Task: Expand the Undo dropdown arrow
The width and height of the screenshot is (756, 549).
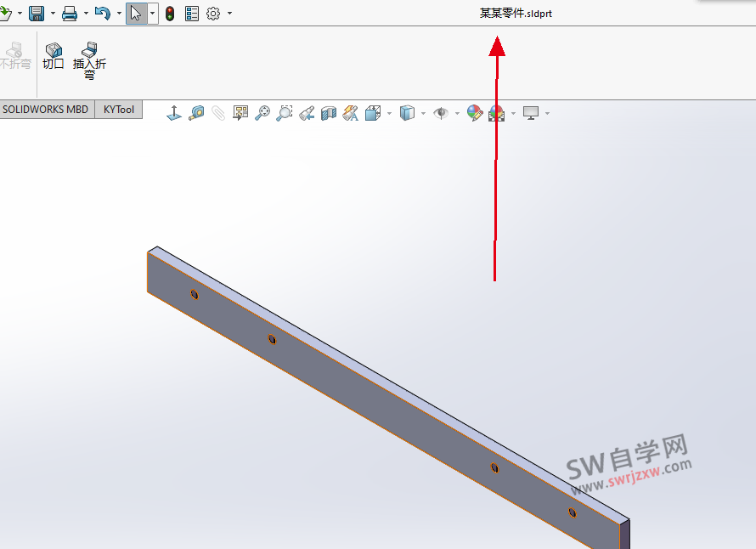Action: coord(118,13)
